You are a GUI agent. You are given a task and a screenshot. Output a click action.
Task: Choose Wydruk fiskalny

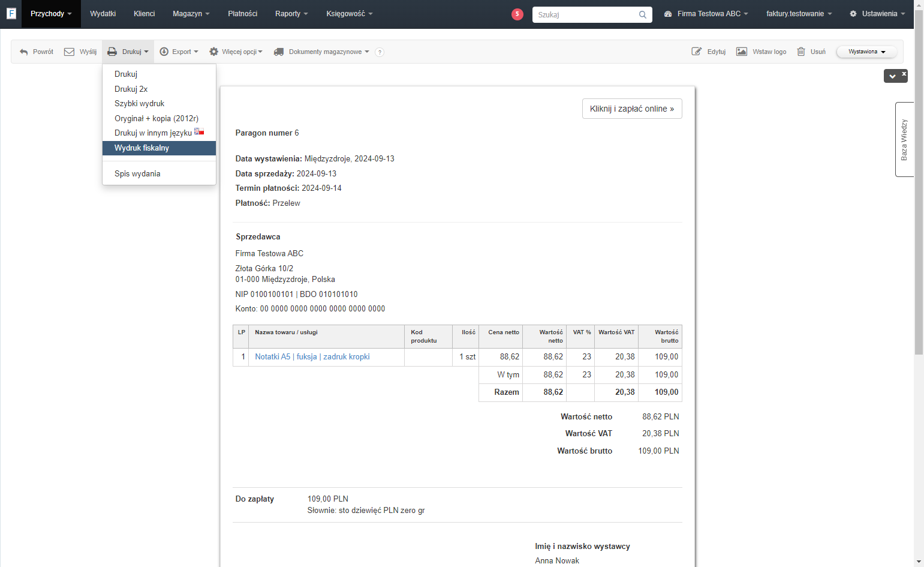pyautogui.click(x=159, y=148)
